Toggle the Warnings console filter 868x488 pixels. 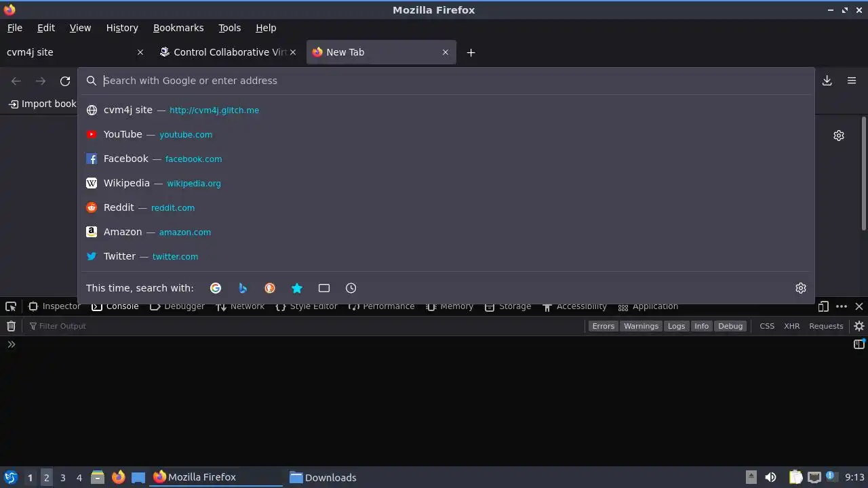coord(641,326)
